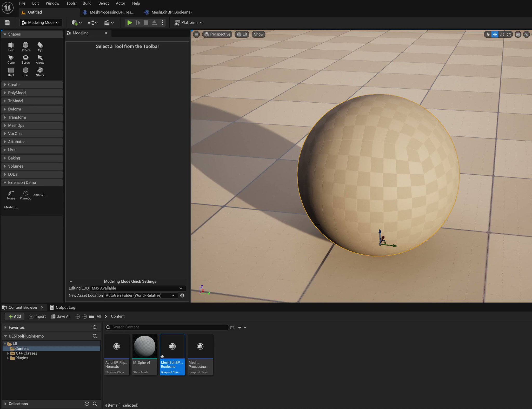The width and height of the screenshot is (532, 409).
Task: Open the New Asset Location dropdown
Action: 140,295
